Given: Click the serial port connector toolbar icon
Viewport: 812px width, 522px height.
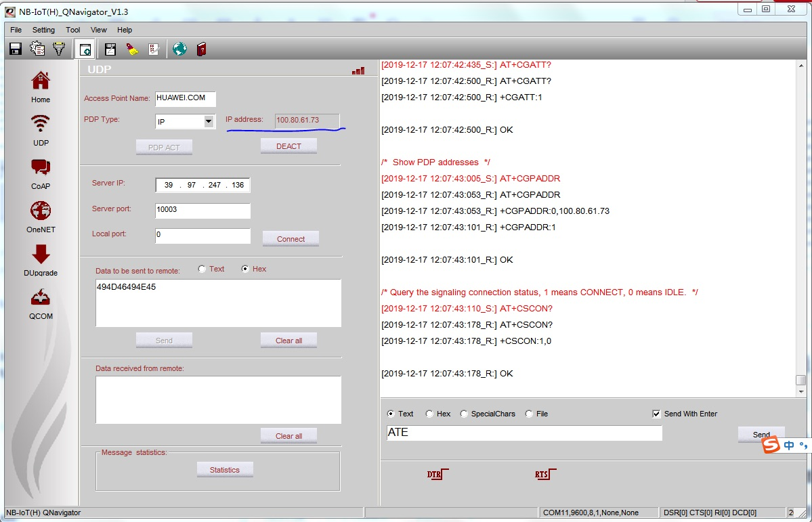Looking at the screenshot, I should 59,49.
